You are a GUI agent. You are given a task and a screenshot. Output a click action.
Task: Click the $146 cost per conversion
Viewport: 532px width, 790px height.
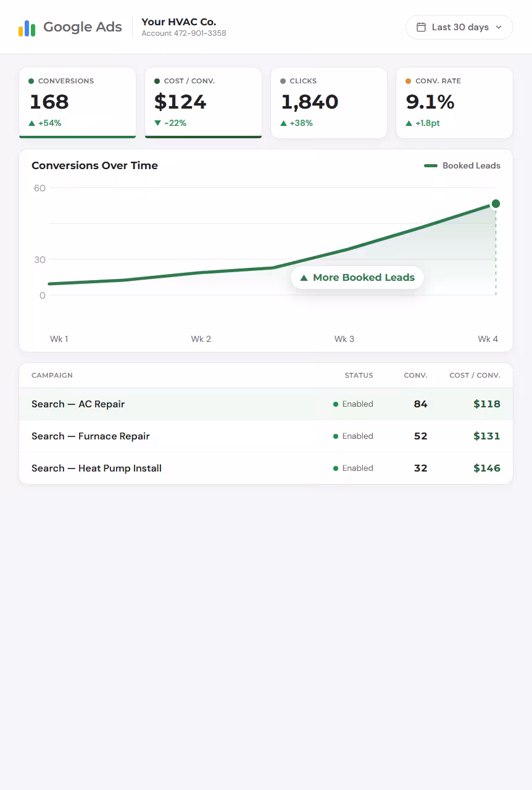pyautogui.click(x=487, y=468)
